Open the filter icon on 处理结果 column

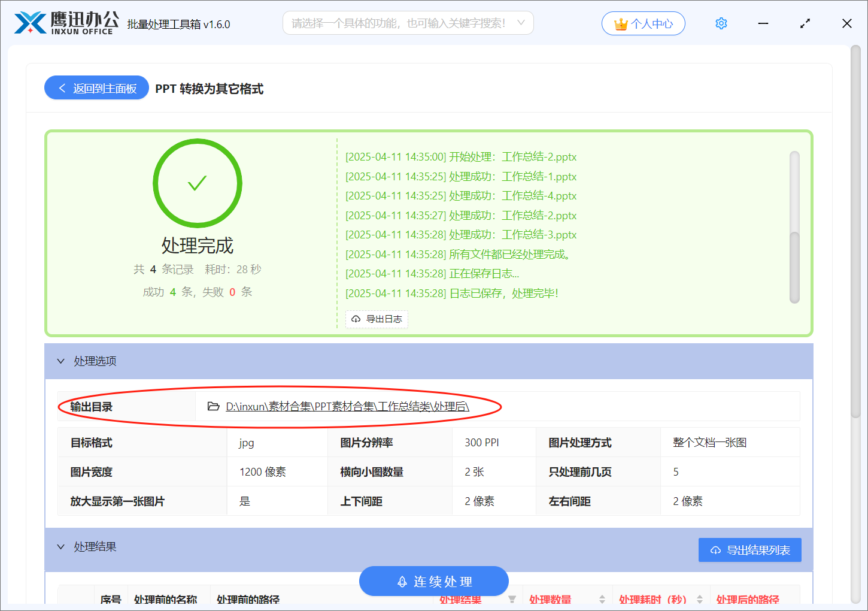[x=513, y=600]
